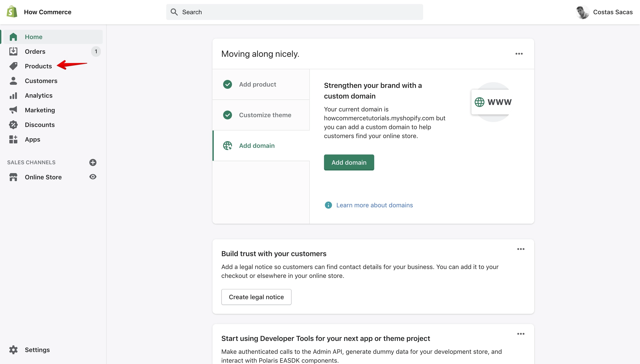The width and height of the screenshot is (640, 364).
Task: Focus the Search input field
Action: 294,12
